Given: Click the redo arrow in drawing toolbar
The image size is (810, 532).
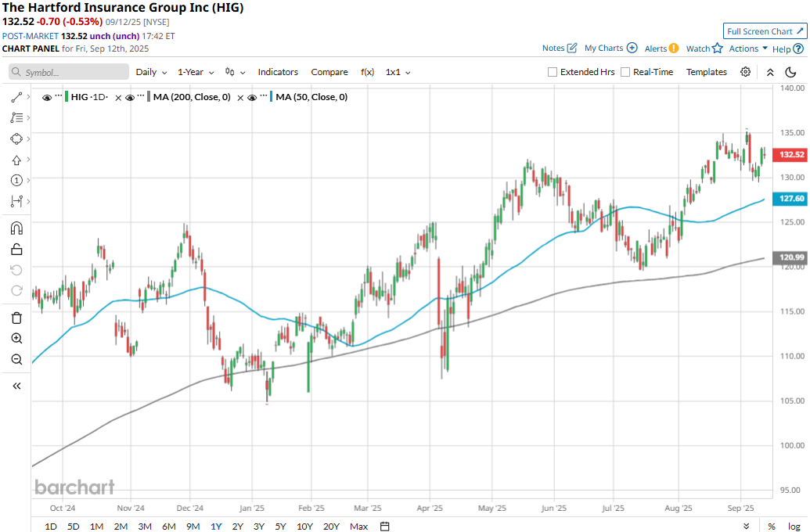Looking at the screenshot, I should pos(16,291).
